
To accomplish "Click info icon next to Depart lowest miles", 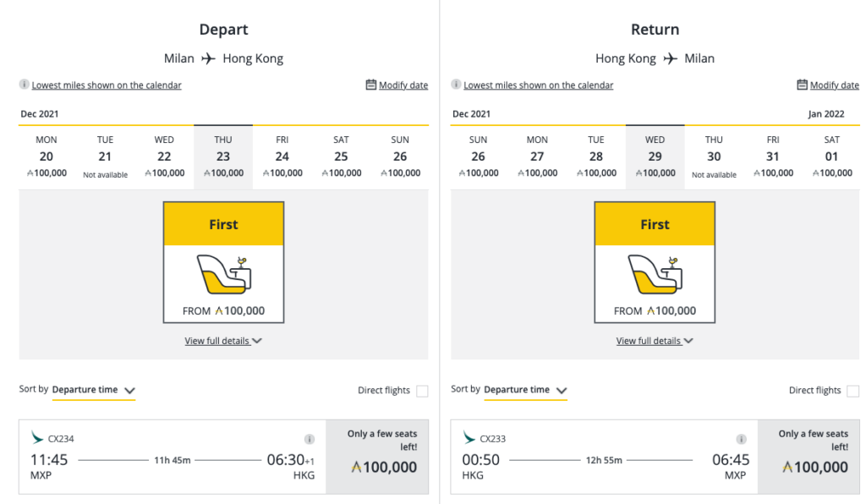I will [25, 85].
